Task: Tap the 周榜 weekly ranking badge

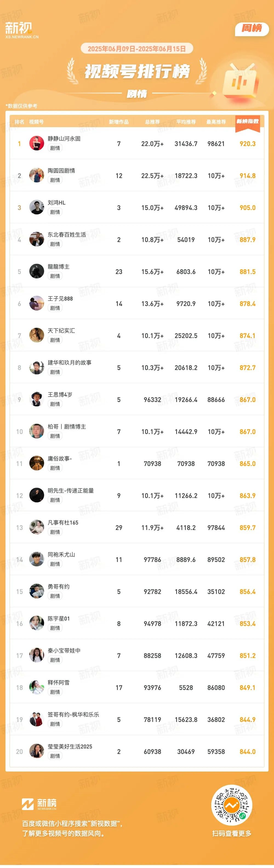Action: click(252, 28)
